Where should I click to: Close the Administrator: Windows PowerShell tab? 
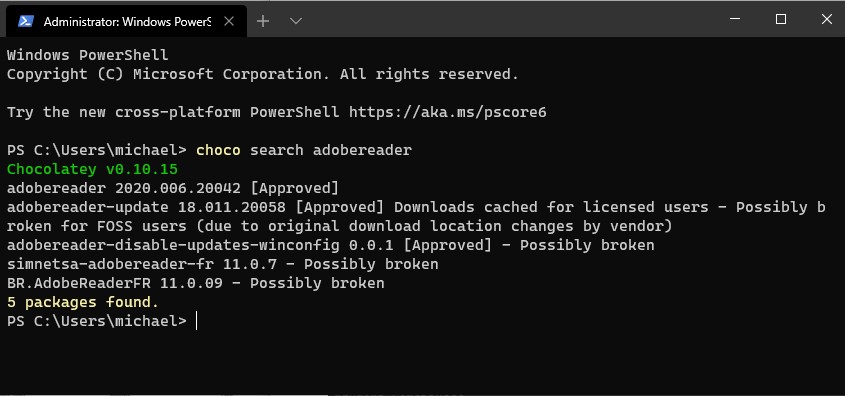click(229, 21)
